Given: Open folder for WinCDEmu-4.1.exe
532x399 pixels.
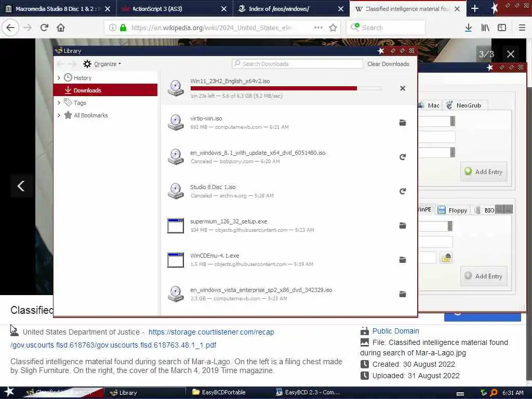Looking at the screenshot, I should click(x=403, y=260).
